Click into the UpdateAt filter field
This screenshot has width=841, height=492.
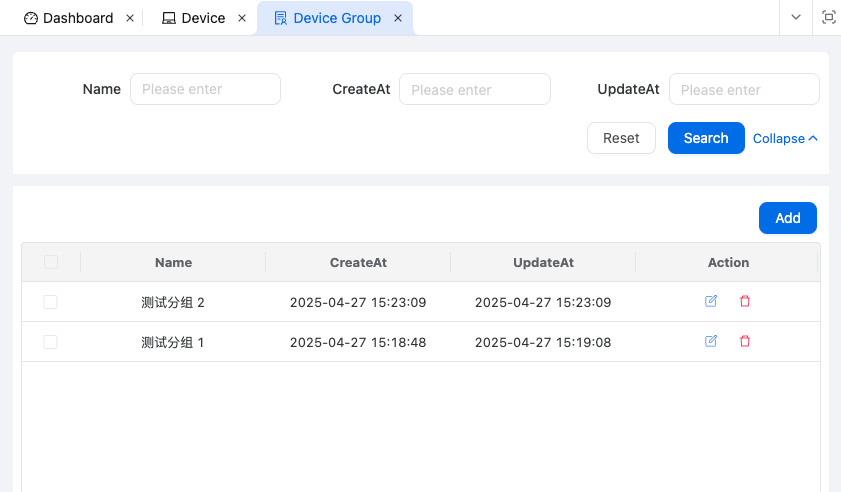click(x=744, y=89)
